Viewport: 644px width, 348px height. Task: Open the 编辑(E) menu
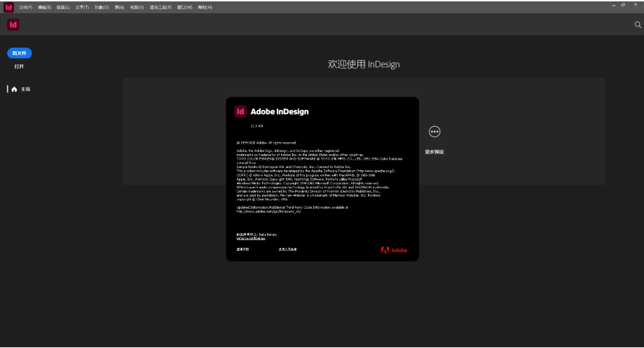44,8
